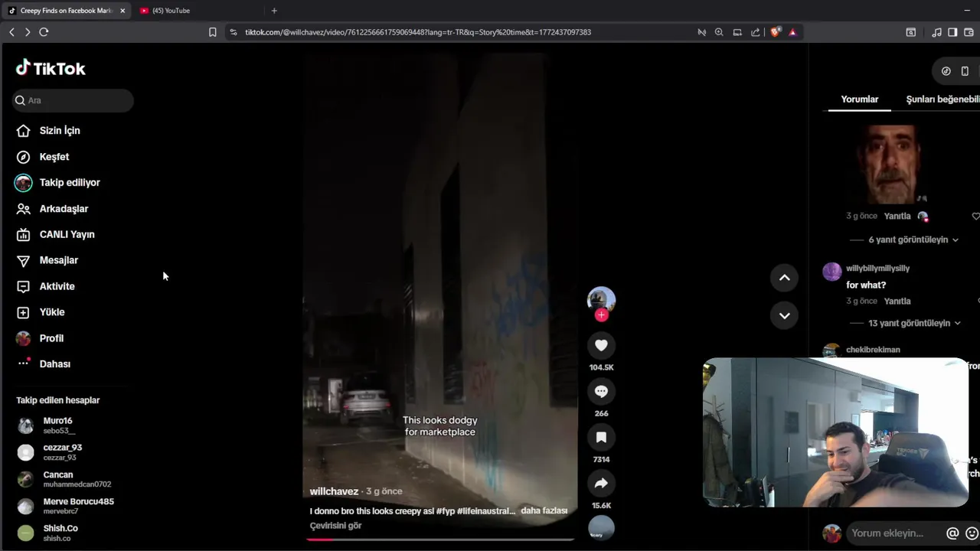Open video comments bubble icon
Viewport: 980px width, 551px height.
click(x=601, y=391)
